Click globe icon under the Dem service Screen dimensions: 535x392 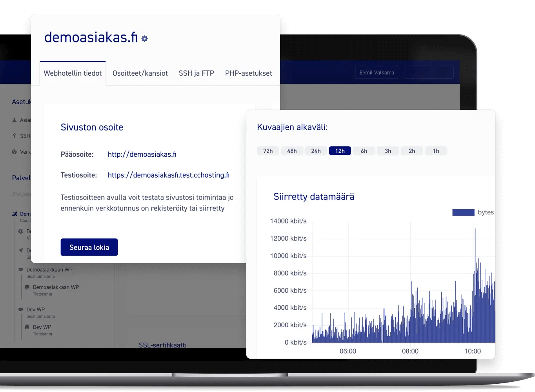point(21,231)
